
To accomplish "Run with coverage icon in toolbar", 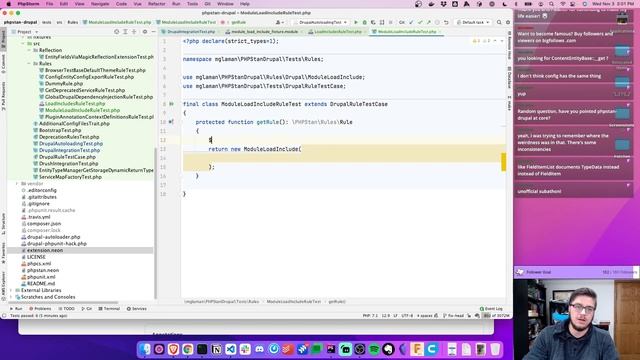I will point(373,22).
